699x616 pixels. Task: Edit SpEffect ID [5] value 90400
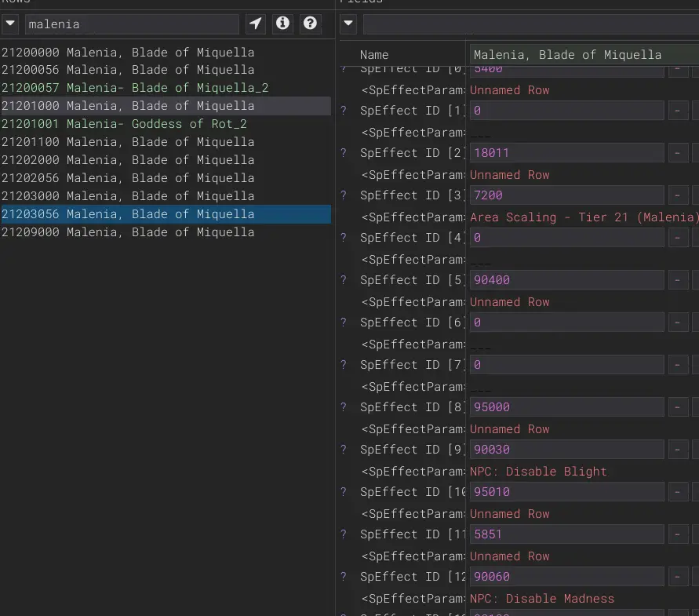point(566,280)
